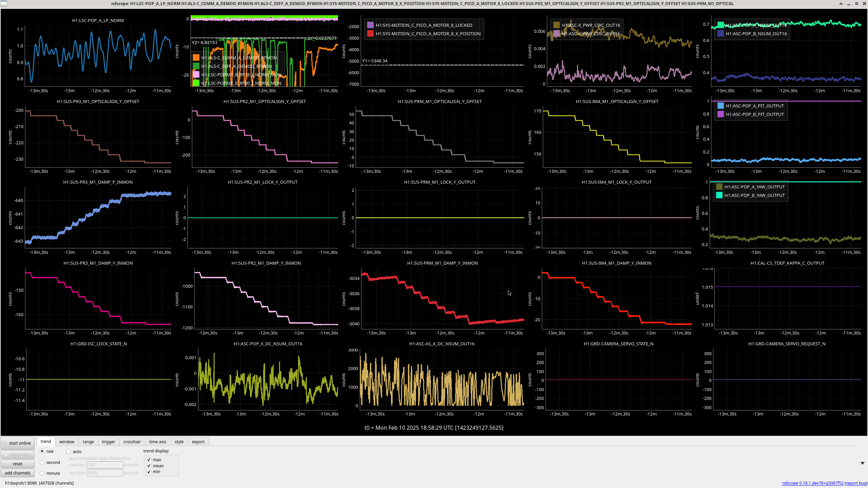Click the ALS-C_COMM_A_DEMOD_RFMON orange legend swatch
The height and width of the screenshot is (488, 868).
[x=196, y=58]
